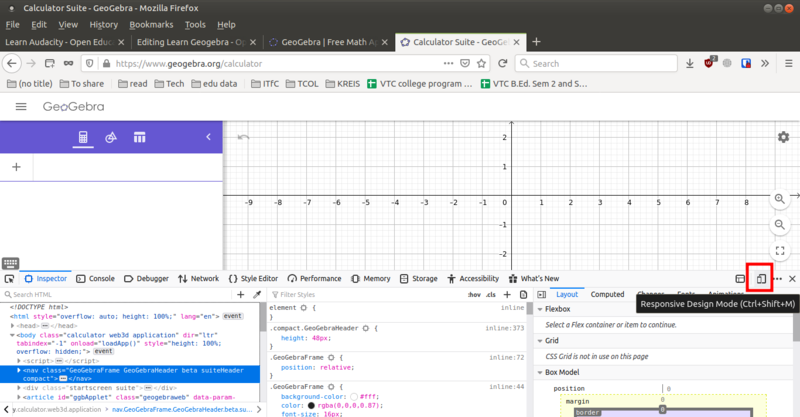Zoom out on the graph
This screenshot has height=417, width=800.
click(x=780, y=225)
